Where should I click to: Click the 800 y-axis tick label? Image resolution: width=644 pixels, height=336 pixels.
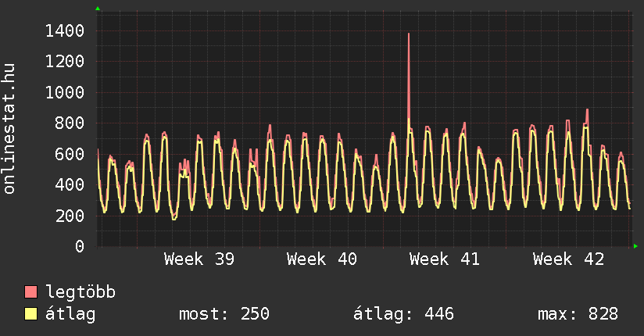[x=70, y=123]
